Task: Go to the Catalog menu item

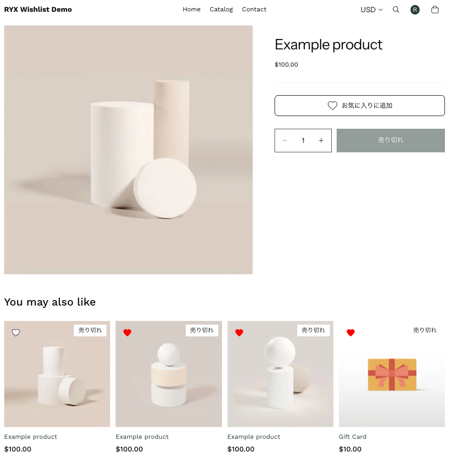Action: (221, 9)
